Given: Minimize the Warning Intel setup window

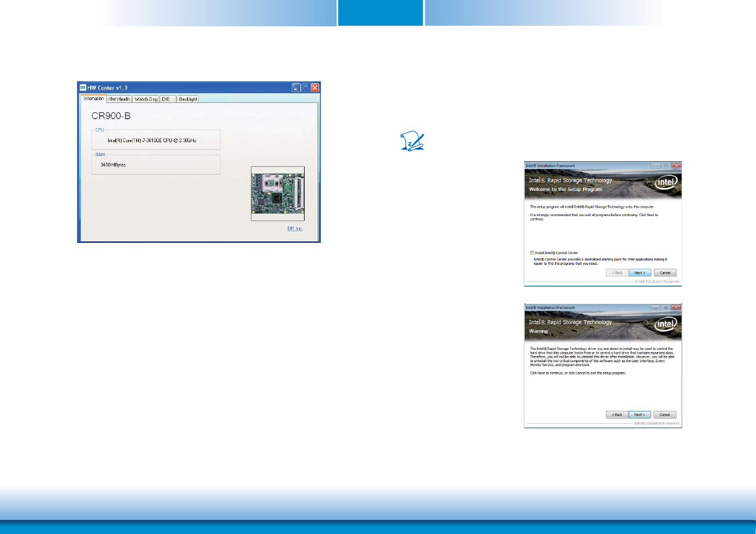Looking at the screenshot, I should tap(656, 307).
